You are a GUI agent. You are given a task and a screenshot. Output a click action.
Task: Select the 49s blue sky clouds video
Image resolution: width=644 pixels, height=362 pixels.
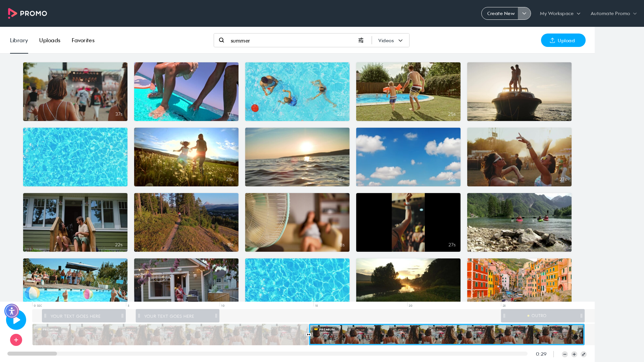click(x=408, y=157)
